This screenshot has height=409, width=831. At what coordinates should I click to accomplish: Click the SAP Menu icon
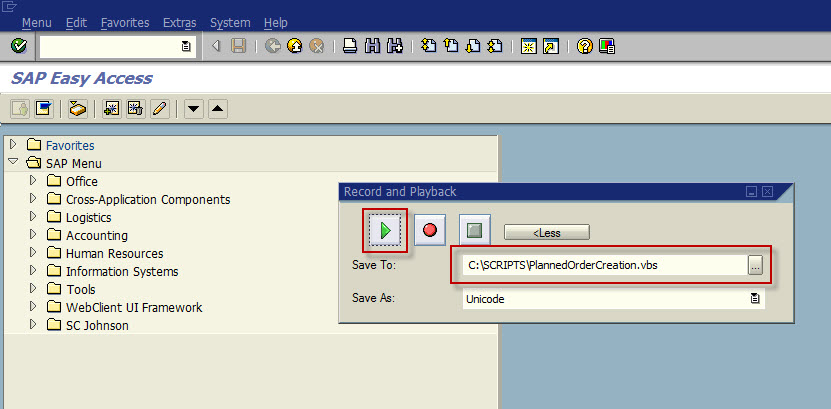[x=44, y=109]
